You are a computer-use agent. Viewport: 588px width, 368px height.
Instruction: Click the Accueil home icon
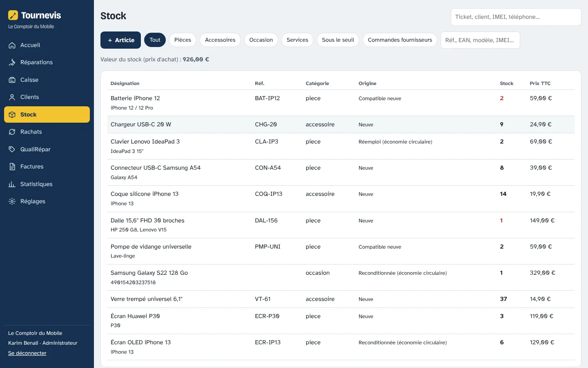[12, 45]
